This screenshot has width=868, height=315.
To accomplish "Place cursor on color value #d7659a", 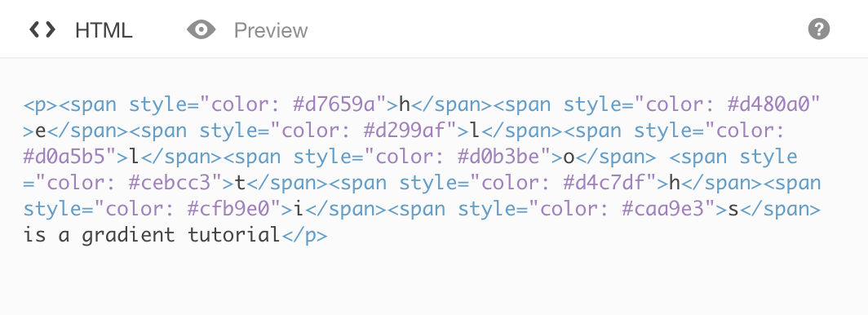I will [x=334, y=104].
